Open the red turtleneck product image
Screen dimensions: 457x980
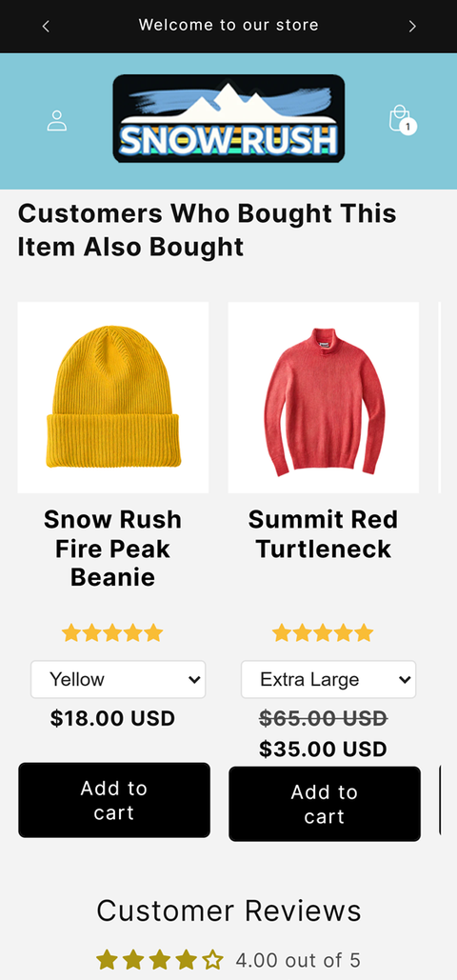(324, 397)
